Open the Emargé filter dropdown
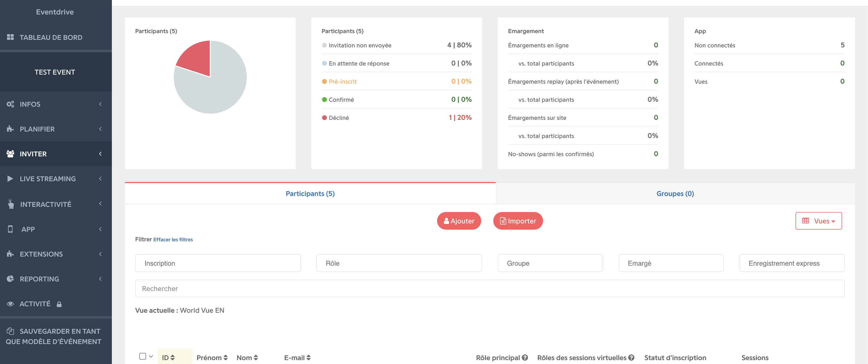Screen dimensions: 868x364 671,263
